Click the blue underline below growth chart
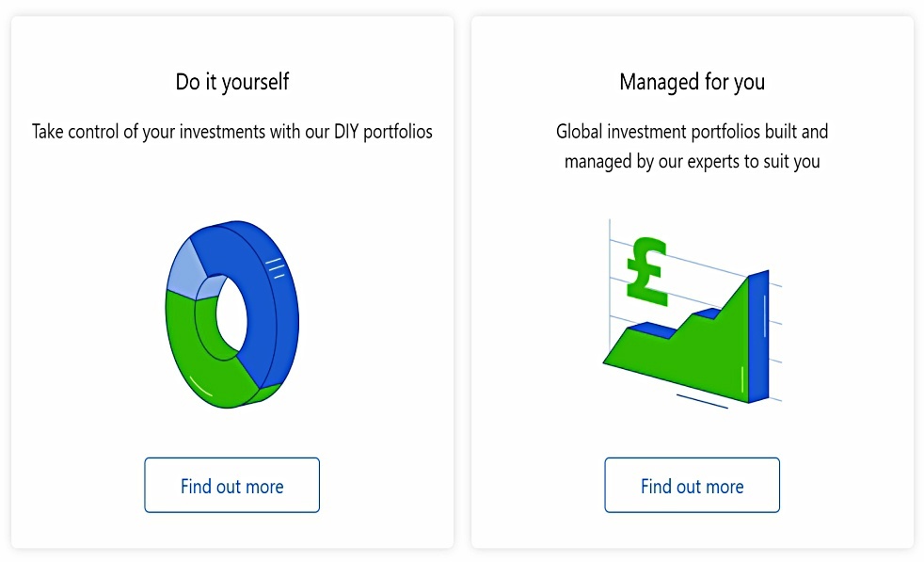This screenshot has height=562, width=924. pos(702,401)
